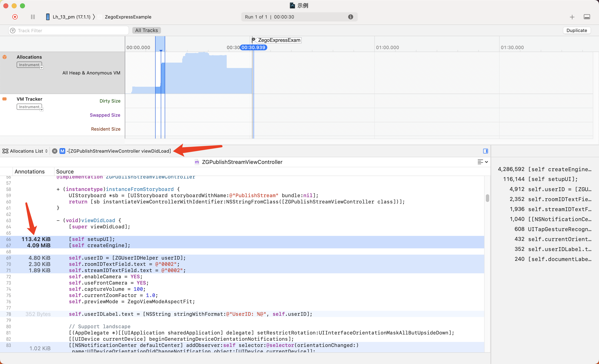599x364 pixels.
Task: Click the 00:30.939 timeline marker
Action: (253, 47)
